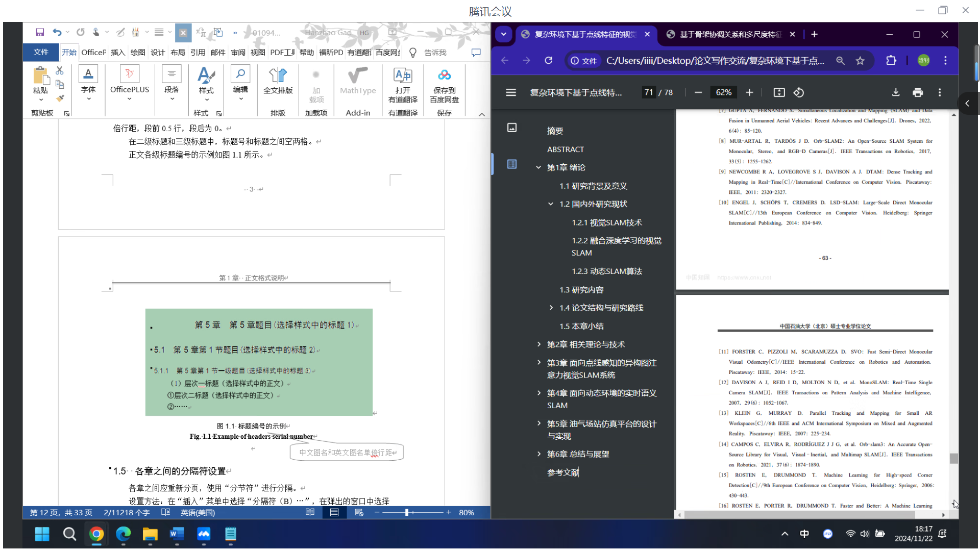The height and width of the screenshot is (551, 980).
Task: Switch to the 插入 ribbon tab
Action: click(x=117, y=52)
